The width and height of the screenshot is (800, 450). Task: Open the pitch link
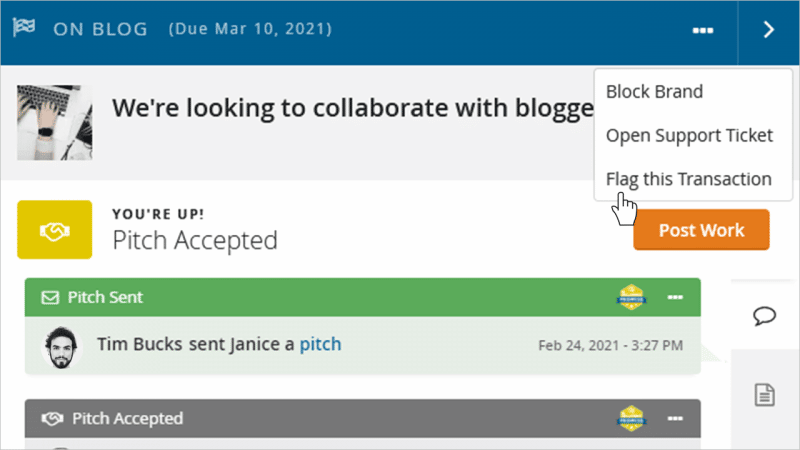click(320, 344)
